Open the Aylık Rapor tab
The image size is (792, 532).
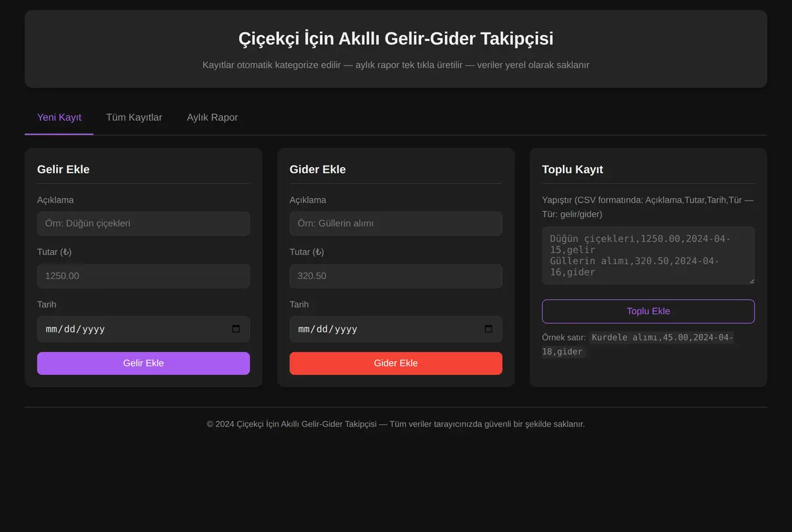coord(213,117)
